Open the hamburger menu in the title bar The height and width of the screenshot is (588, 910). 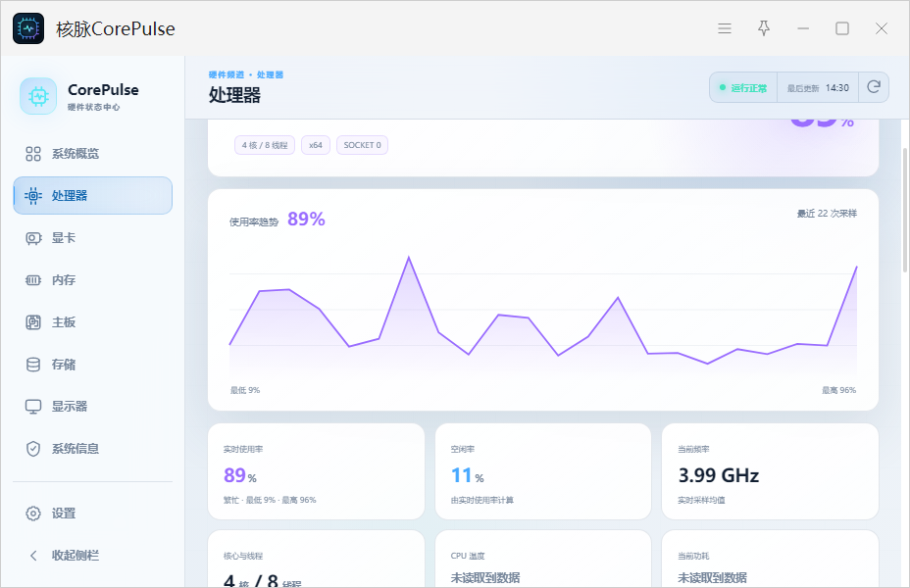click(x=725, y=28)
